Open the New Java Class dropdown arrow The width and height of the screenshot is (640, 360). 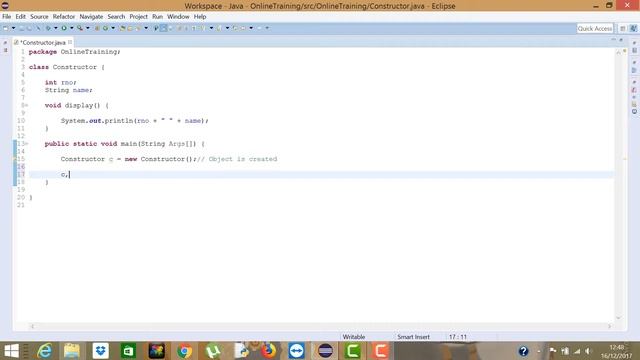[x=113, y=28]
